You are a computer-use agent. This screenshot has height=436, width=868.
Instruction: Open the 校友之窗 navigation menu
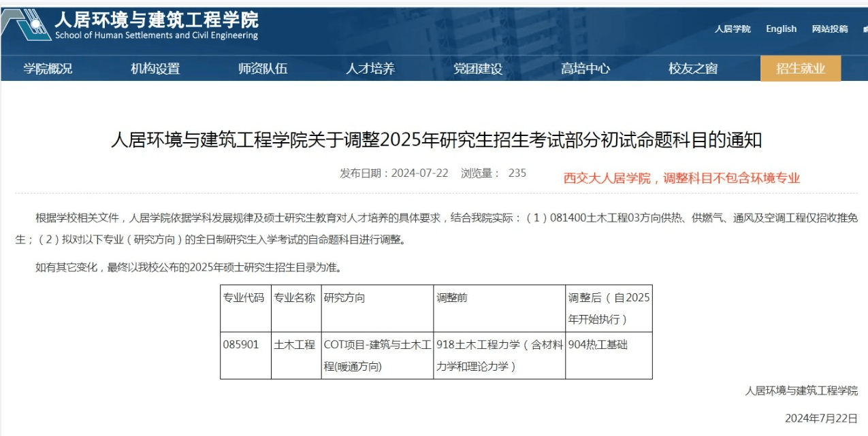tap(693, 69)
